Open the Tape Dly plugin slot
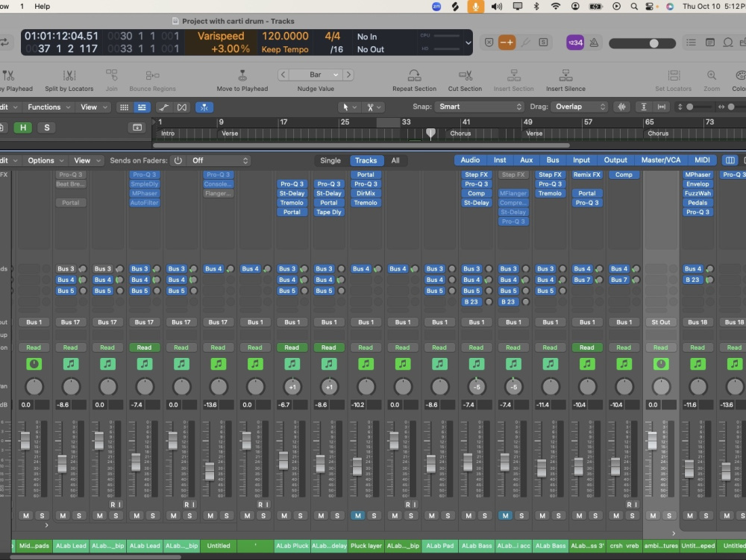Screen dimensions: 746x560 coord(329,213)
